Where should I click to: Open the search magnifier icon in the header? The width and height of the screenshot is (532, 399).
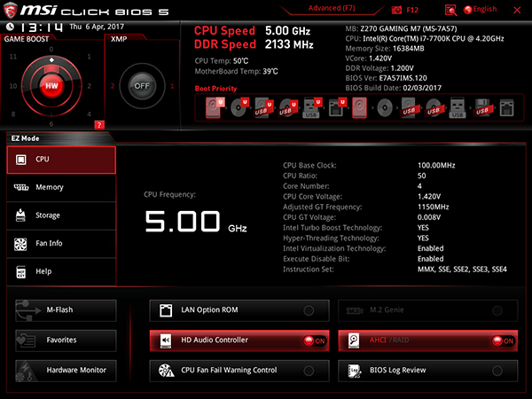click(450, 10)
